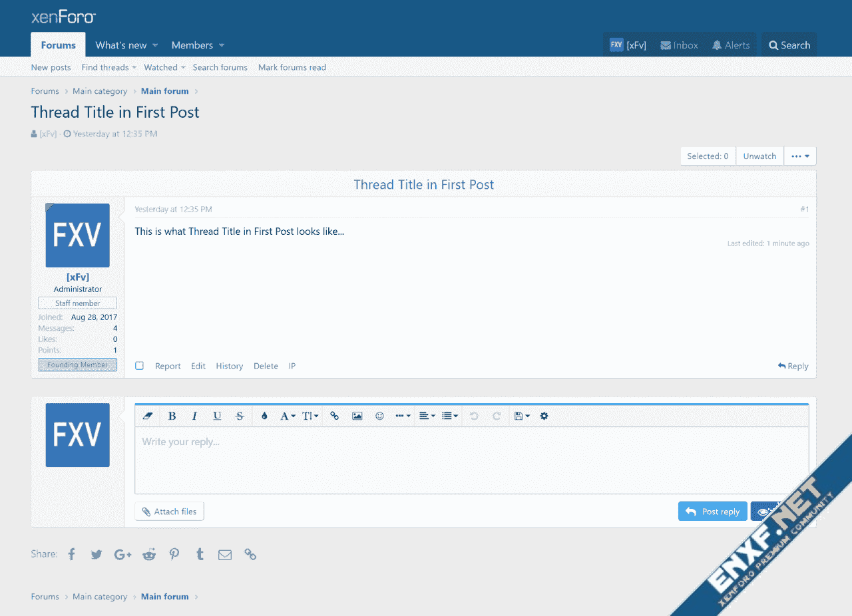The width and height of the screenshot is (852, 616).
Task: Click the Unwatch thread button
Action: (x=759, y=156)
